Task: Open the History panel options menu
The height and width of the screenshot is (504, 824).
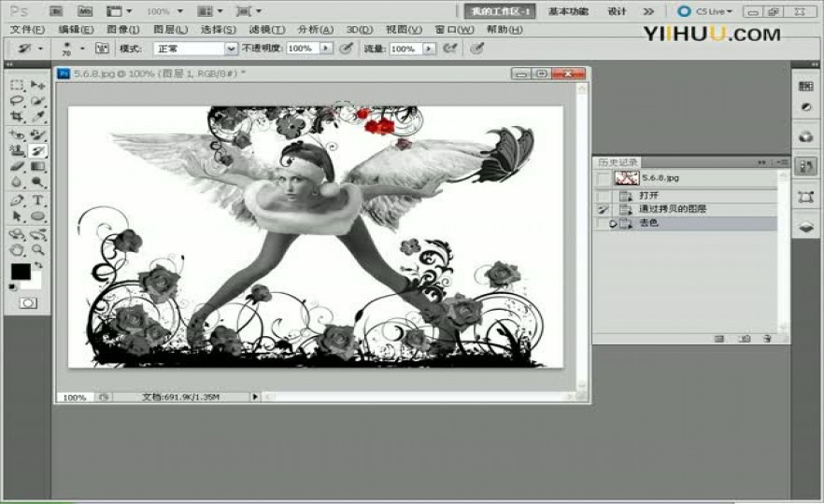Action: [783, 162]
